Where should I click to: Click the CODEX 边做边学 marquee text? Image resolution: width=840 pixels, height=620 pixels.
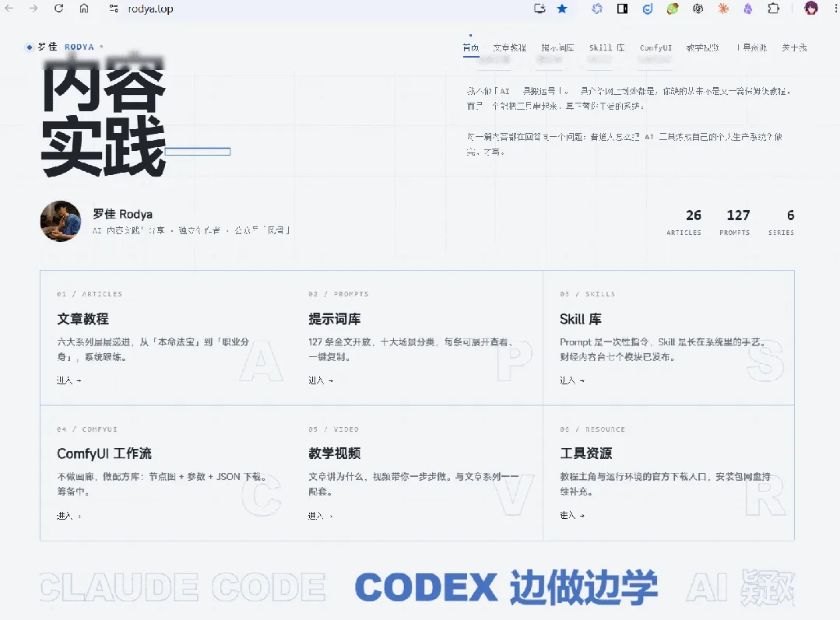[506, 587]
